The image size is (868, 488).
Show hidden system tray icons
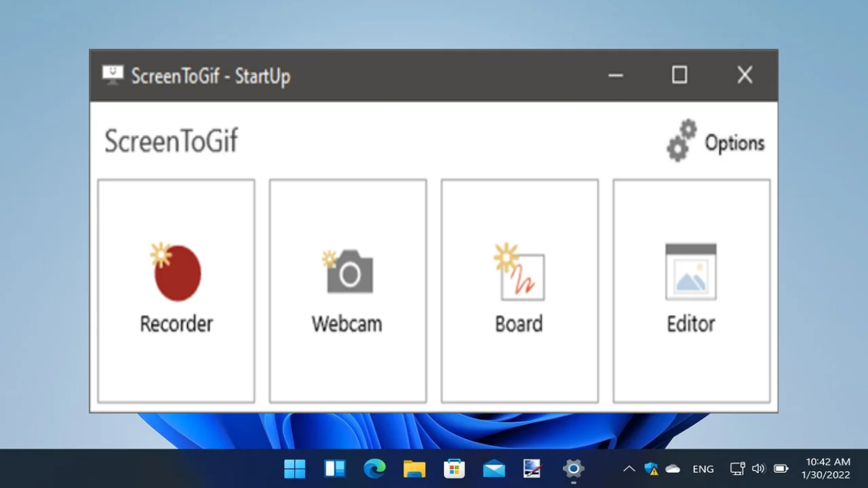[629, 468]
